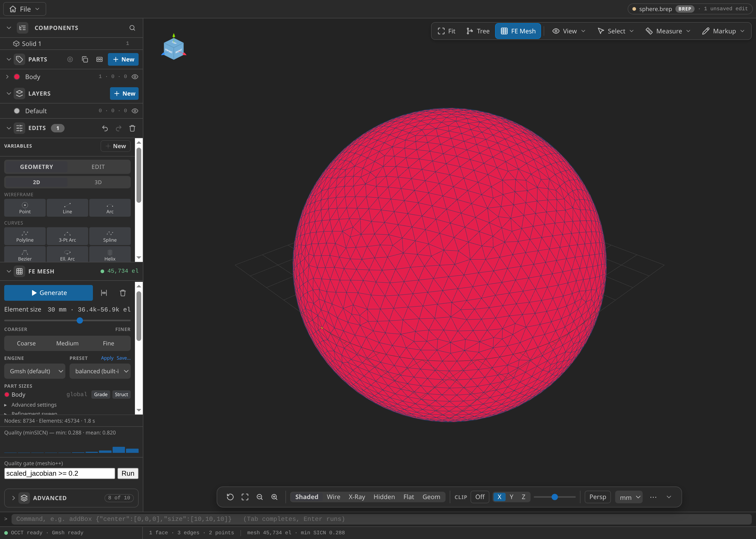
Task: Click the target circle icon in PARTS header
Action: 70,59
